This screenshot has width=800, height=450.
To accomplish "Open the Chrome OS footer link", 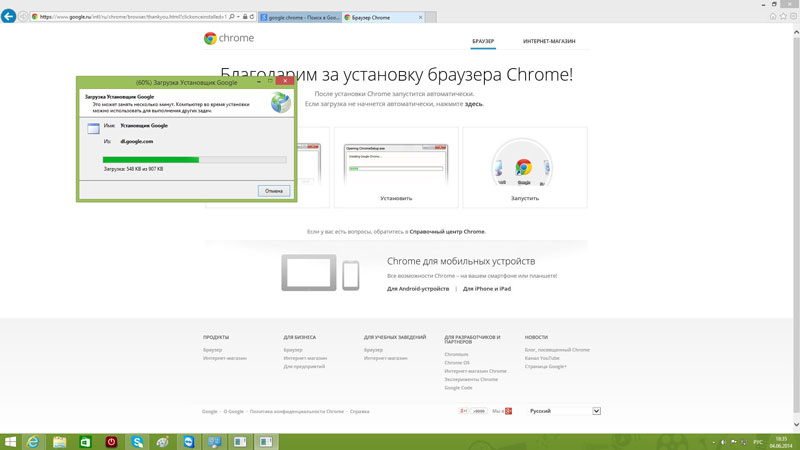I will 457,363.
